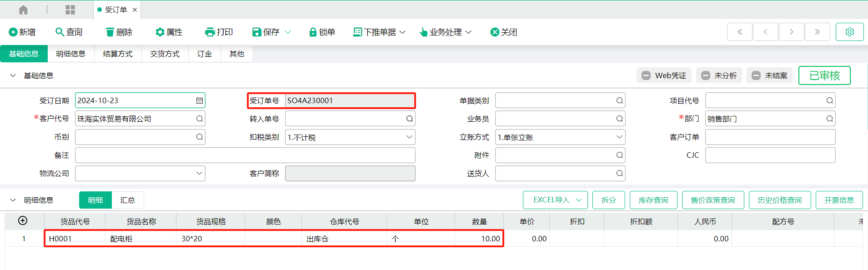Screen dimensions: 868x270
Task: Switch to the 汇总 view tab
Action: 127,200
